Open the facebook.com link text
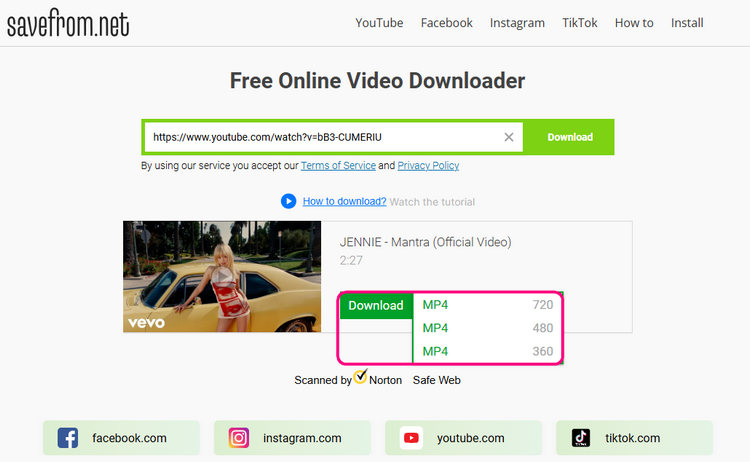 coord(129,438)
